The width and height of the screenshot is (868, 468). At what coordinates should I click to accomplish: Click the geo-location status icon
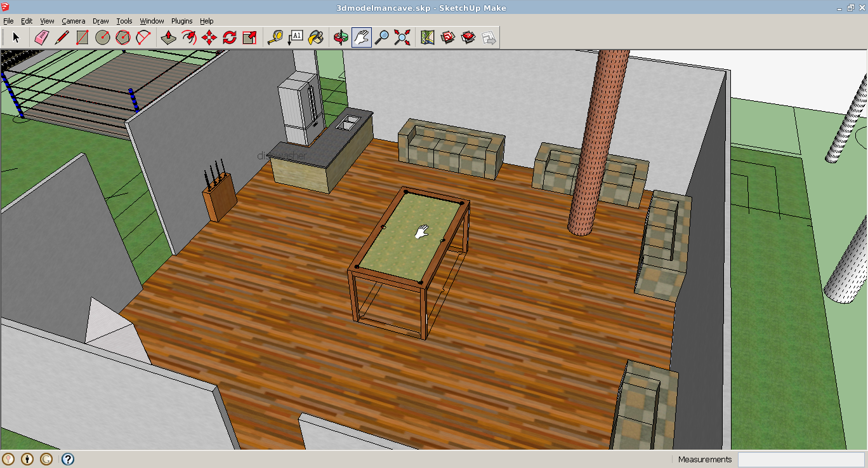[x=8, y=459]
